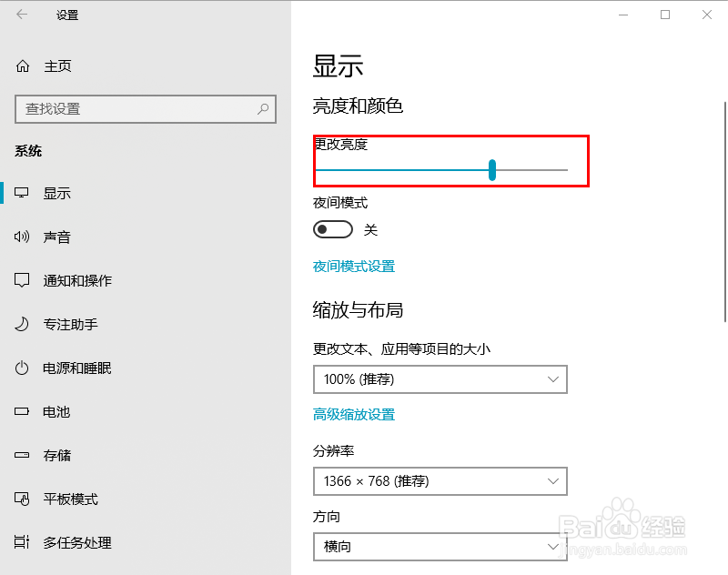The width and height of the screenshot is (728, 575).
Task: Click the back arrow in title bar
Action: tap(22, 15)
